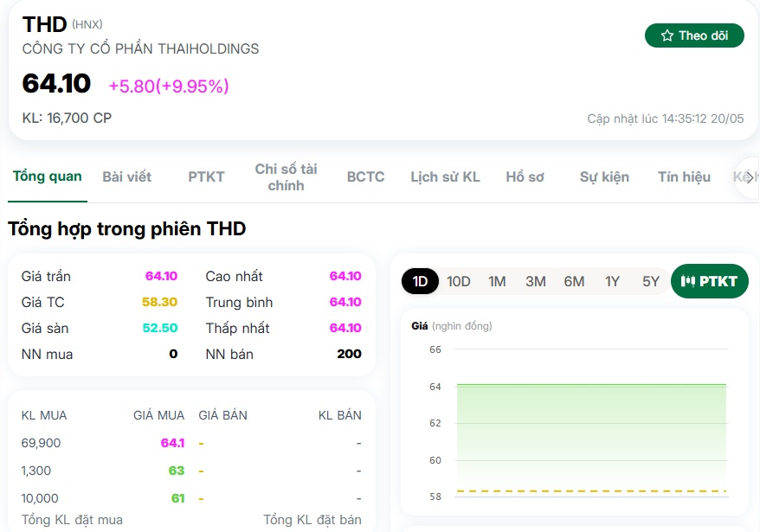Click the yellow dashed reference line
The width and height of the screenshot is (760, 532).
click(591, 490)
